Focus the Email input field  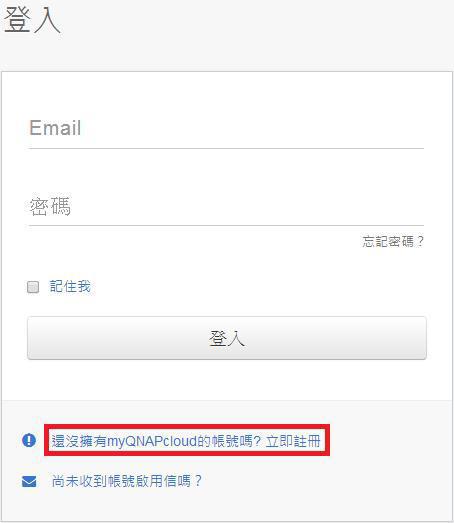pyautogui.click(x=226, y=128)
